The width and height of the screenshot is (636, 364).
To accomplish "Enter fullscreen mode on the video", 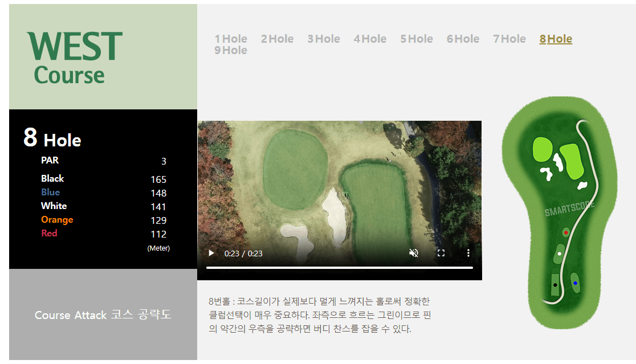I will tap(441, 253).
